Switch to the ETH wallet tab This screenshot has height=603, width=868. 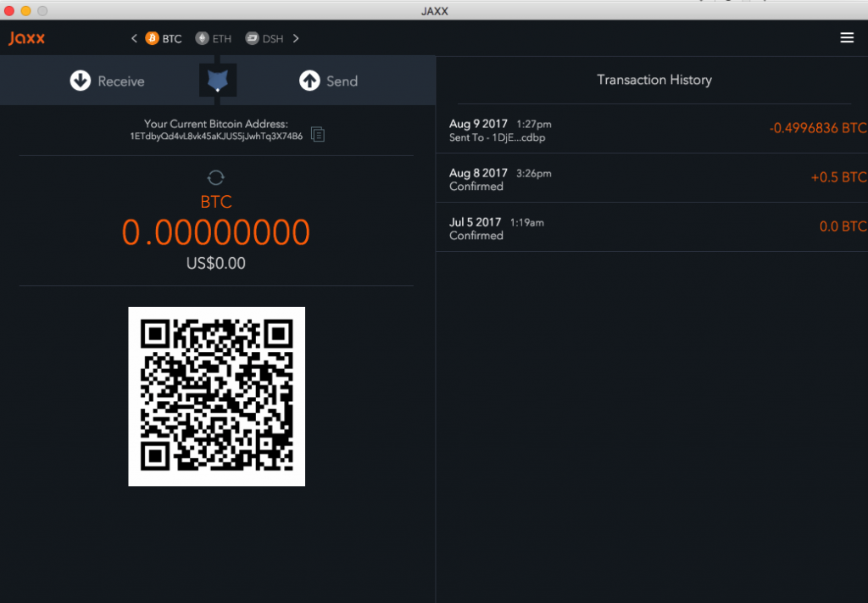pyautogui.click(x=222, y=39)
